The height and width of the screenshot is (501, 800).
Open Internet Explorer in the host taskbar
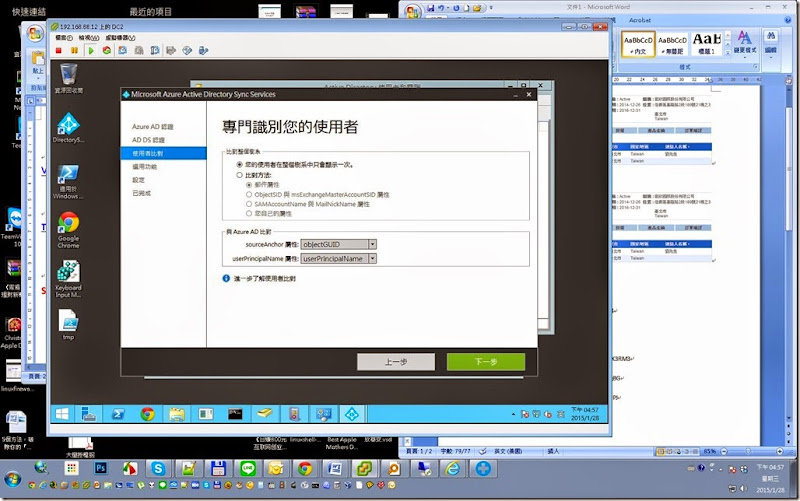(x=453, y=468)
